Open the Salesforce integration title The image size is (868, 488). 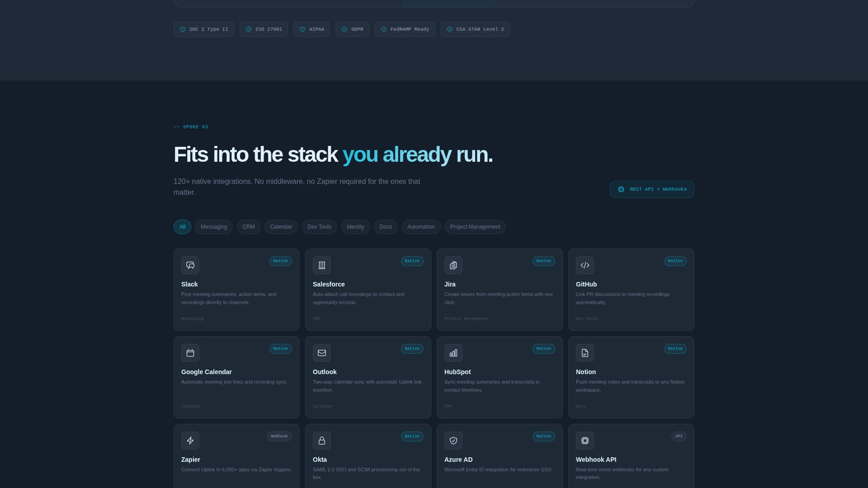tap(329, 284)
